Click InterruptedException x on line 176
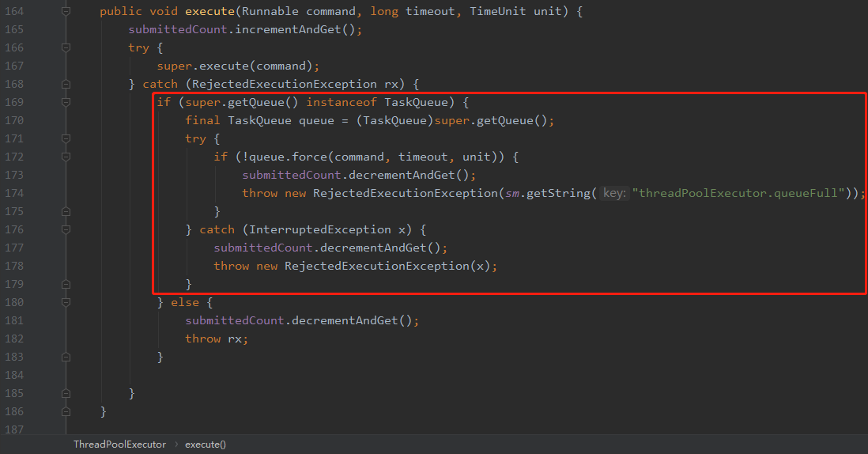Screen dimensions: 868x454 pos(326,229)
